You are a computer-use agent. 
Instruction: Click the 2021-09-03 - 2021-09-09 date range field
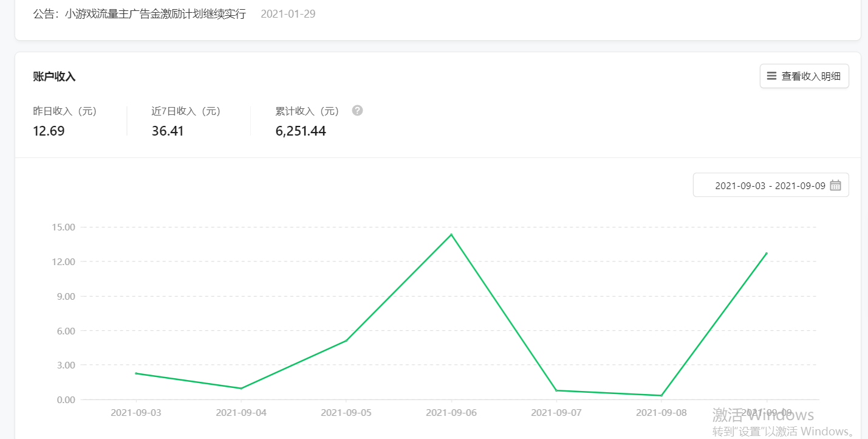click(770, 185)
